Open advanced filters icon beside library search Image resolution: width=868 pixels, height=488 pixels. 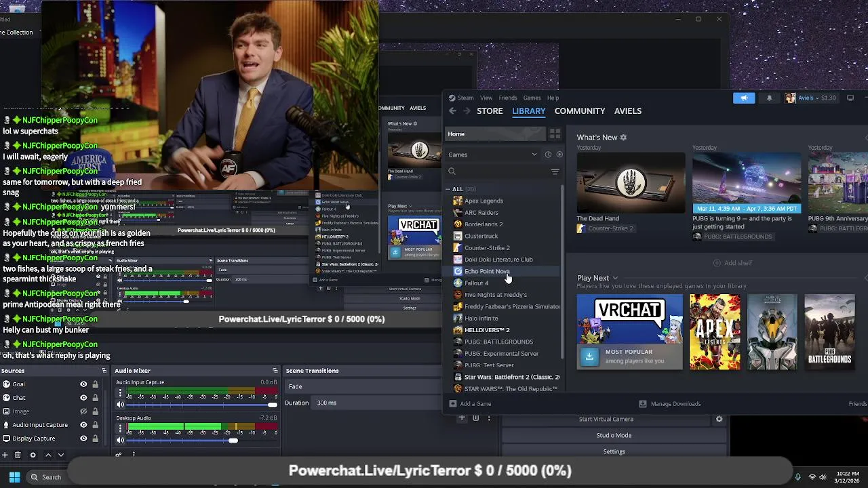point(555,171)
